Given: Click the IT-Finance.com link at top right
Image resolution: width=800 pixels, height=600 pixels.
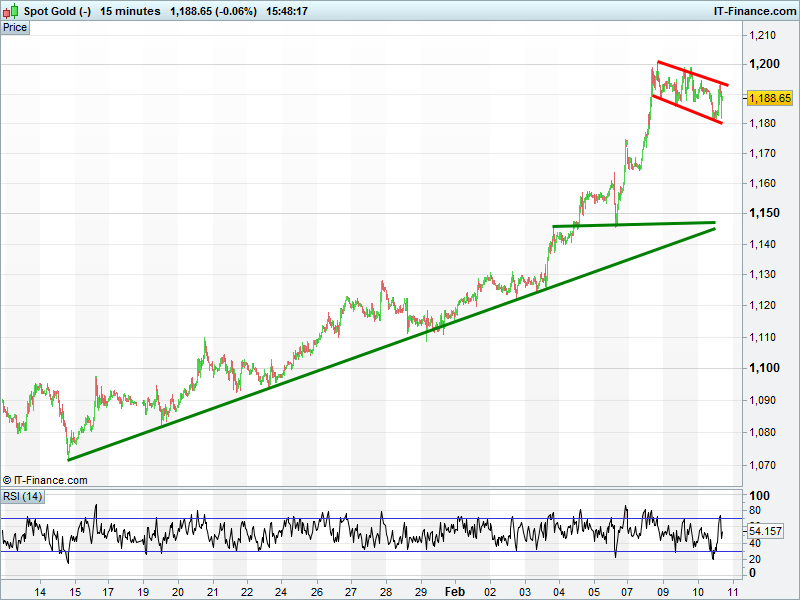Looking at the screenshot, I should [x=752, y=11].
